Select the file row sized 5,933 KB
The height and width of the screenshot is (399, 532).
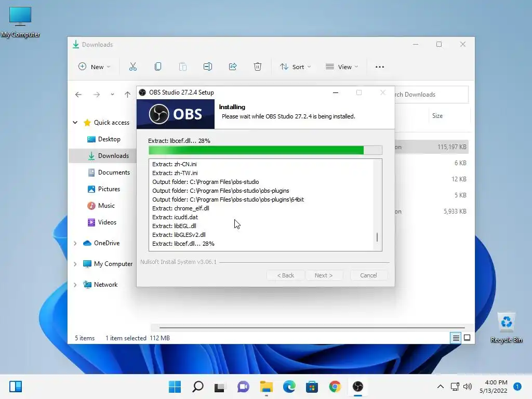coord(431,211)
